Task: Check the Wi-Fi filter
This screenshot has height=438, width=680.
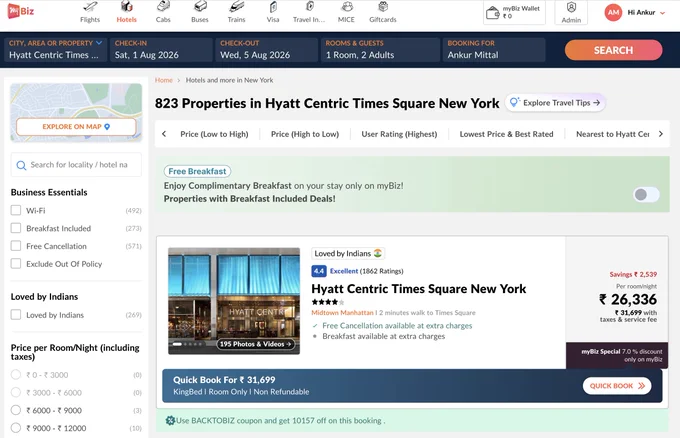Action: pyautogui.click(x=16, y=210)
